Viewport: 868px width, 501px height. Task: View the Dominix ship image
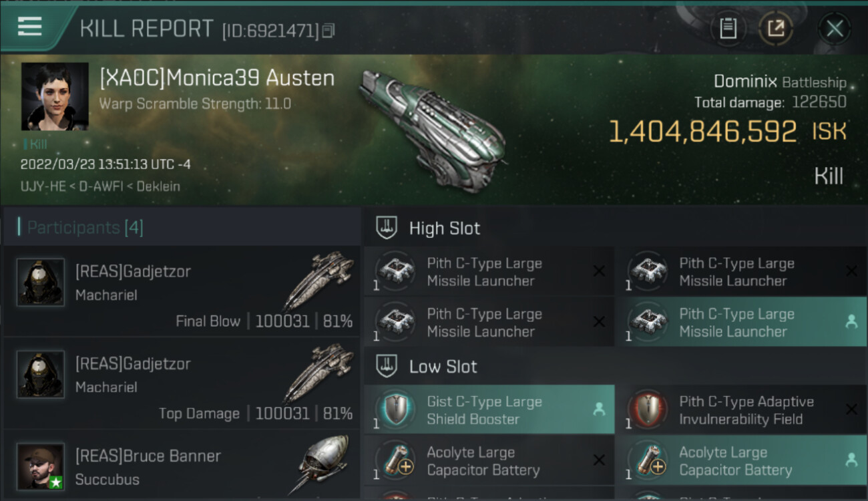click(432, 129)
